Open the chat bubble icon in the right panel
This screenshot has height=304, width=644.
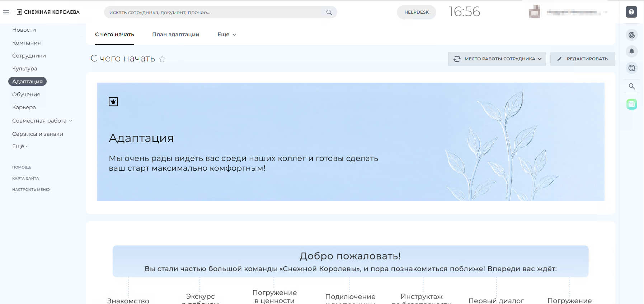pos(632,68)
